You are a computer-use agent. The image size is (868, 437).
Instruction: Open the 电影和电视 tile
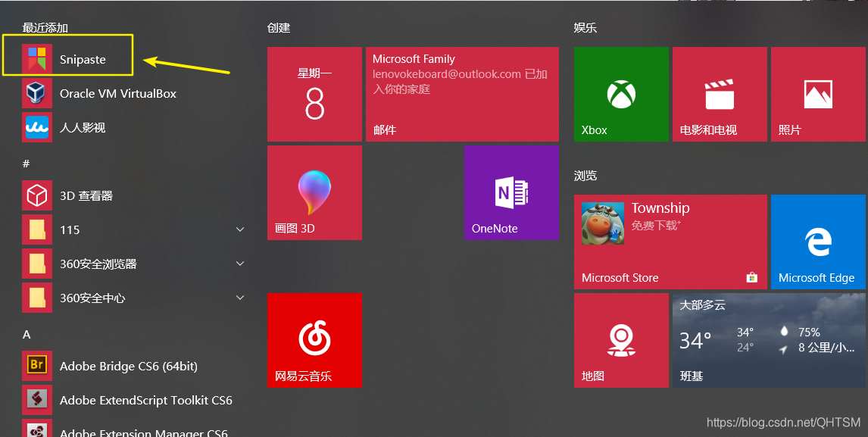coord(720,94)
